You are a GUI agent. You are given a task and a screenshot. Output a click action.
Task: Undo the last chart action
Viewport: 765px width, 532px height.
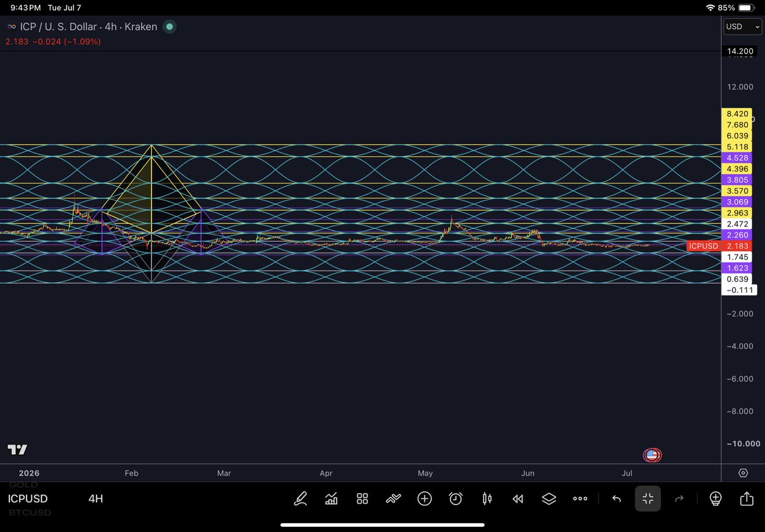(617, 498)
